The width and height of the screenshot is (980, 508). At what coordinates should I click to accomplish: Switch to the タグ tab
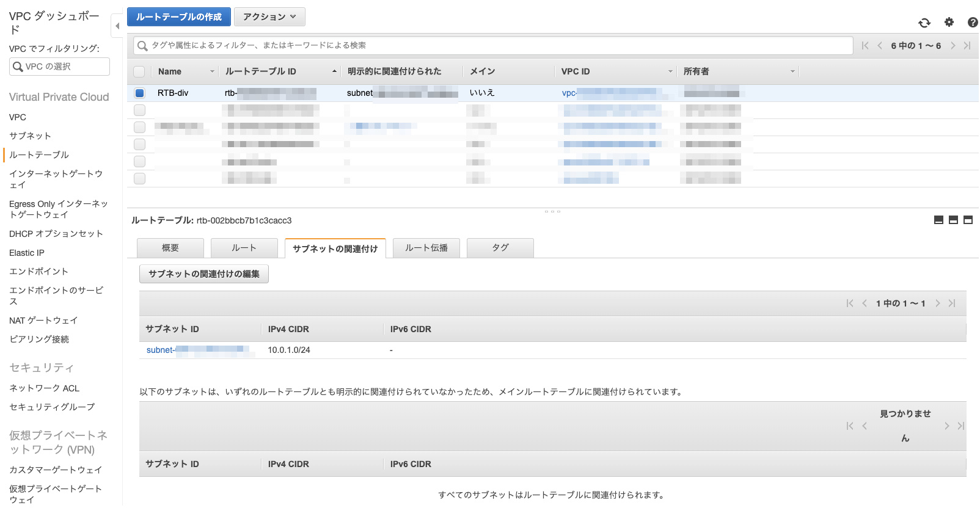coord(500,248)
